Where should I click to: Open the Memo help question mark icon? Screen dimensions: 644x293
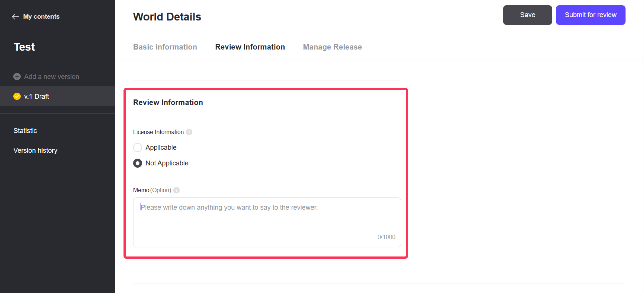coord(177,190)
